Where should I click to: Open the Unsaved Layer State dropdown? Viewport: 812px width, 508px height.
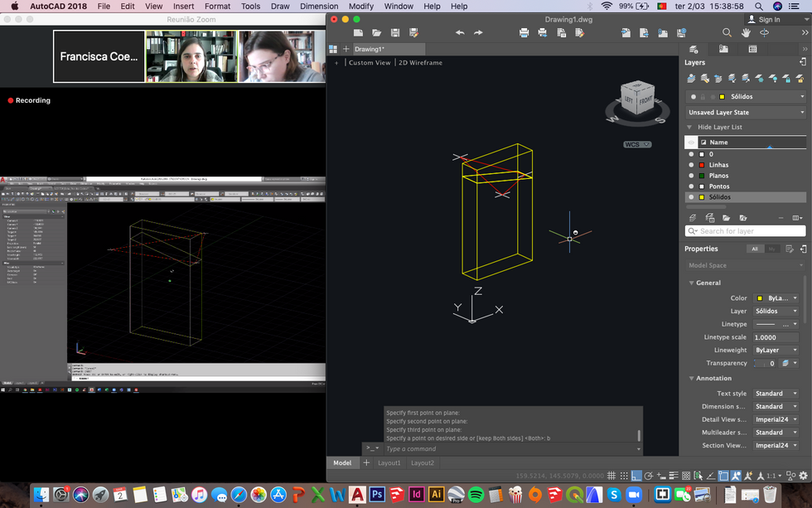pos(746,113)
